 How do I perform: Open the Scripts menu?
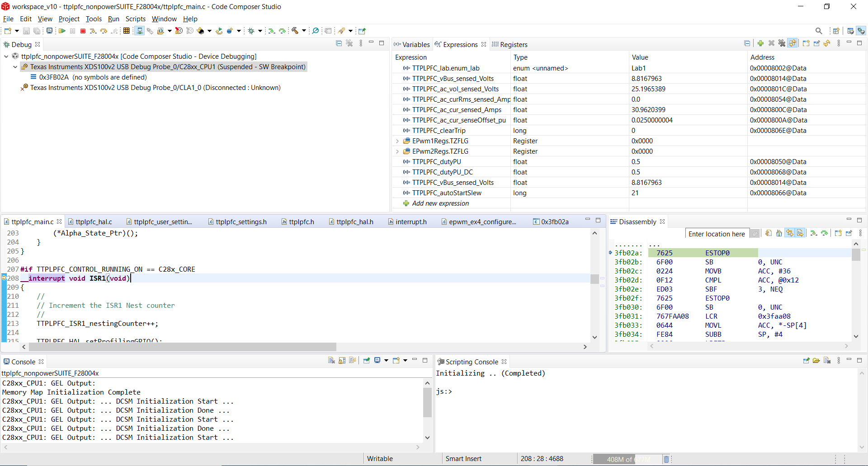135,19
